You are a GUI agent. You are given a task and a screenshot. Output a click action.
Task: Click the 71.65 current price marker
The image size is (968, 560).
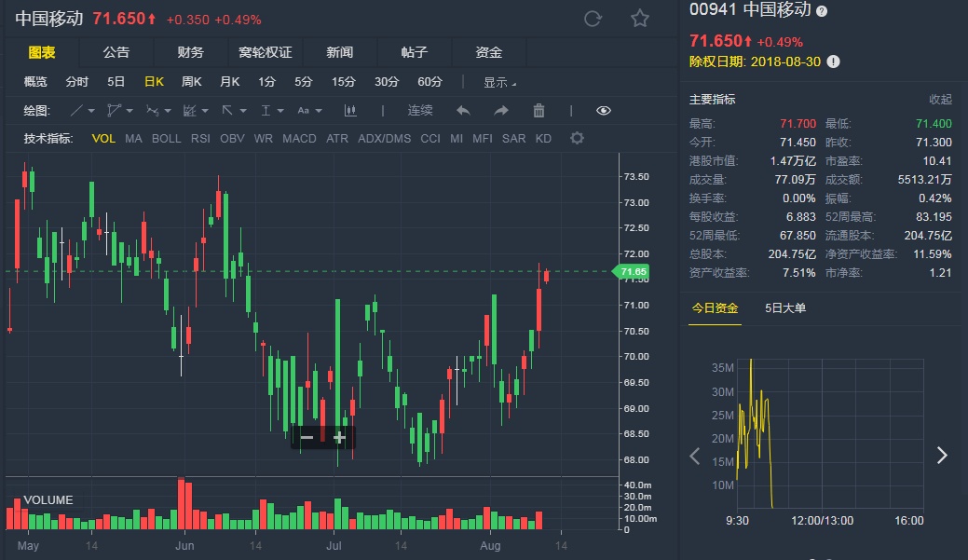tap(631, 272)
